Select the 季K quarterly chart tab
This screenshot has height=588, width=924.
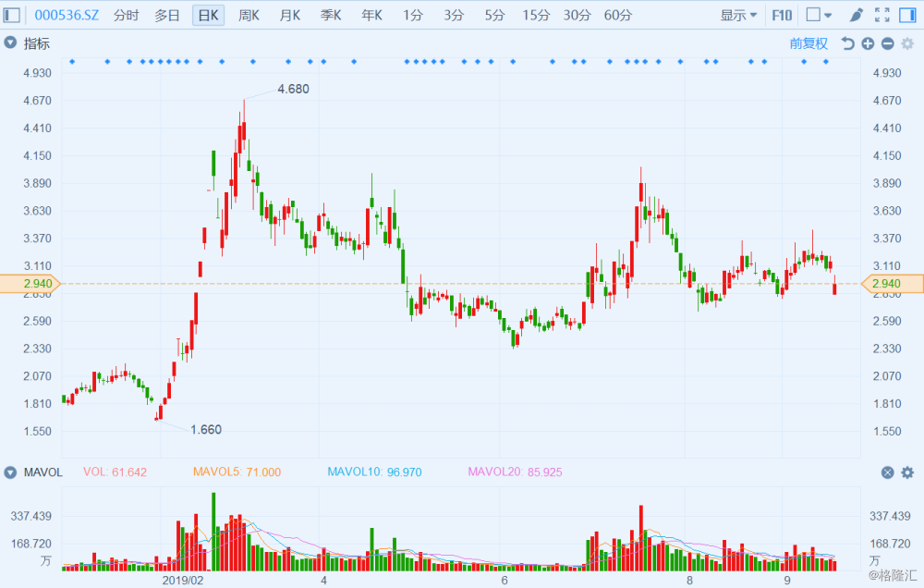[331, 15]
